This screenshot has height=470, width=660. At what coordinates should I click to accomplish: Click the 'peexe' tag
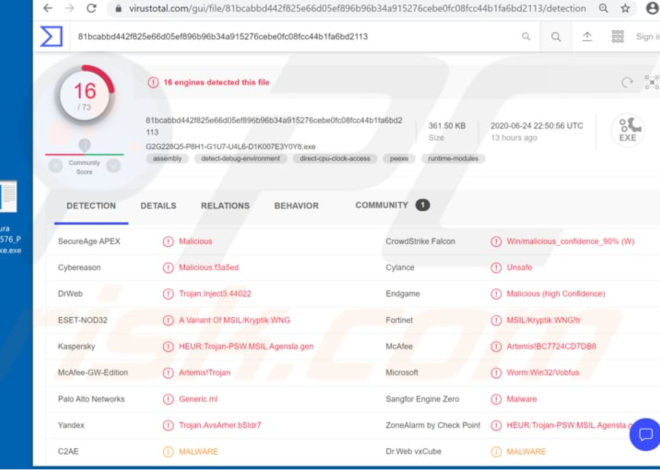point(399,159)
